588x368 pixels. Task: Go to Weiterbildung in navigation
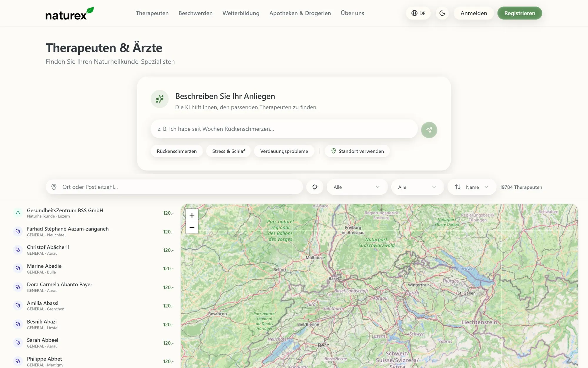pyautogui.click(x=241, y=13)
